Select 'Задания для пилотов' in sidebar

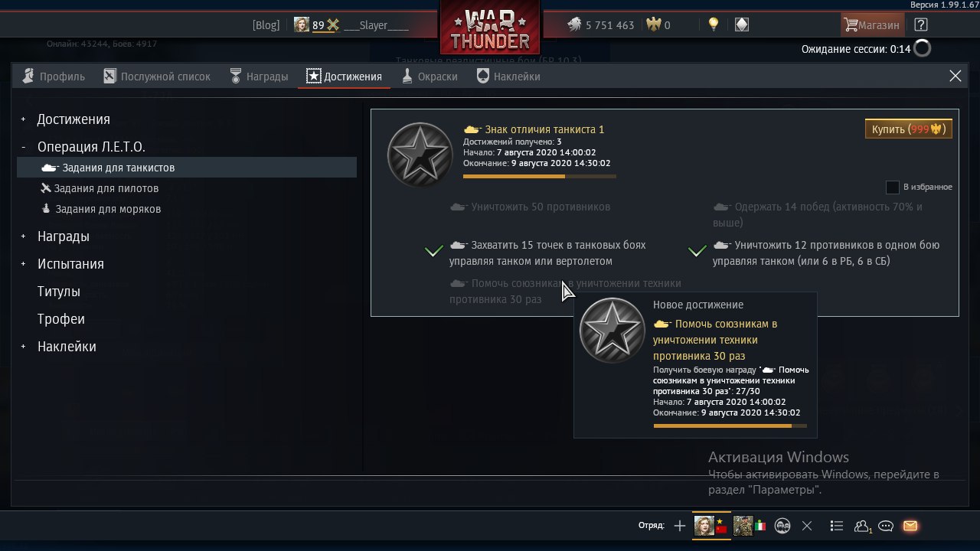coord(100,188)
